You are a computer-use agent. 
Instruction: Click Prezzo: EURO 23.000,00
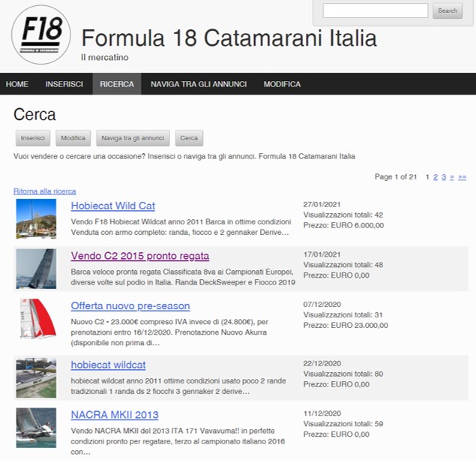[346, 326]
